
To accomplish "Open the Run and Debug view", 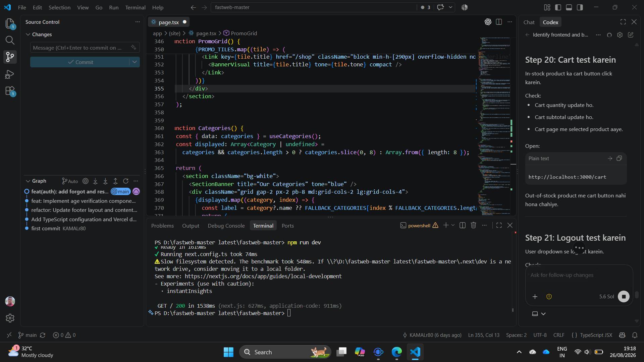I will click(x=10, y=74).
